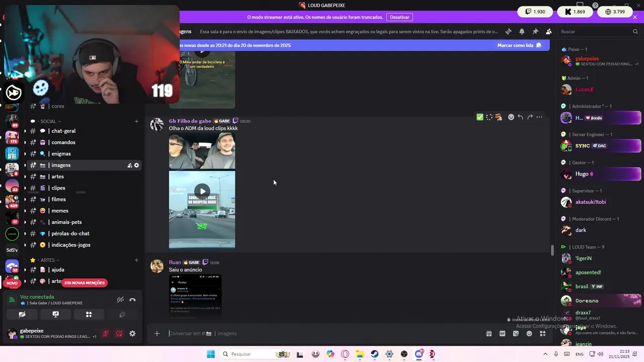Add checkmark reaction to Gb Filho's message
The height and width of the screenshot is (362, 644).
(480, 117)
